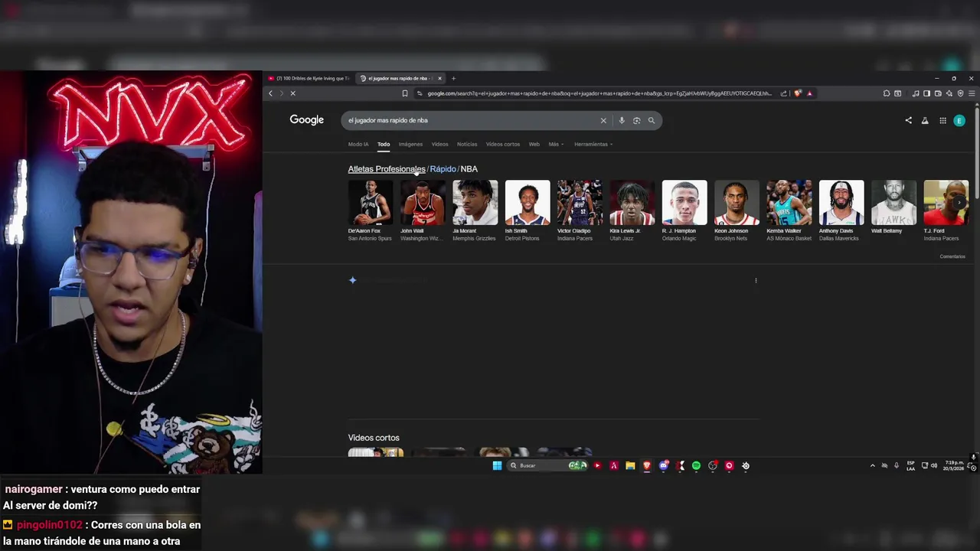Open the Brave Wallet icon
Screen dimensions: 980x551
[938, 93]
